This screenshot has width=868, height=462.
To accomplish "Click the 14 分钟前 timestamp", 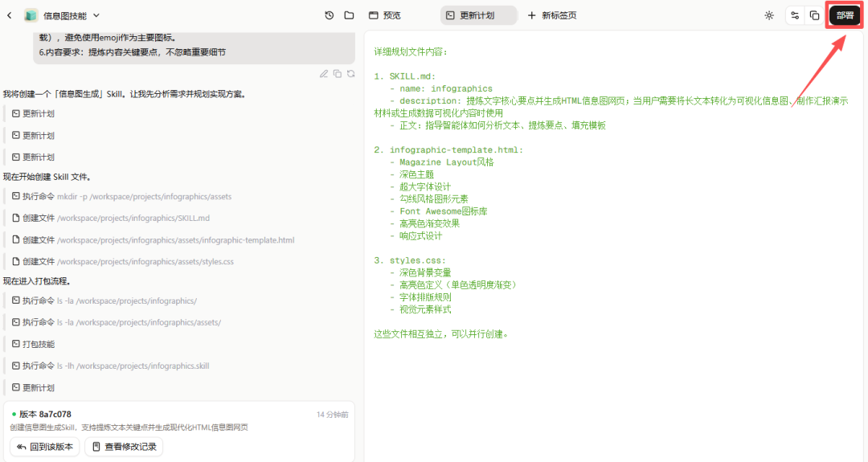I will 332,415.
